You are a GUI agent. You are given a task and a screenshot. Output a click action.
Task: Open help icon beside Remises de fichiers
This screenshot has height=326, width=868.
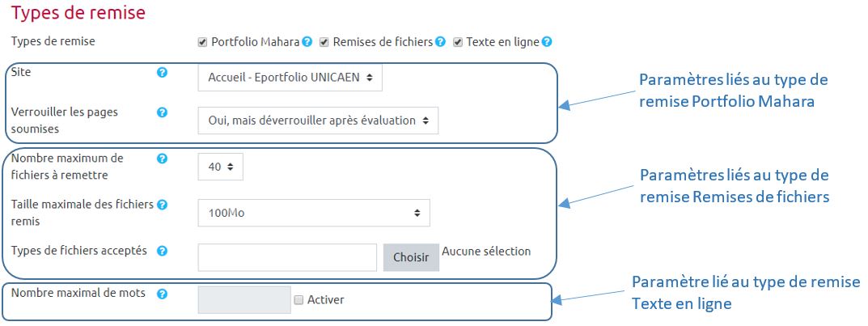pos(440,42)
